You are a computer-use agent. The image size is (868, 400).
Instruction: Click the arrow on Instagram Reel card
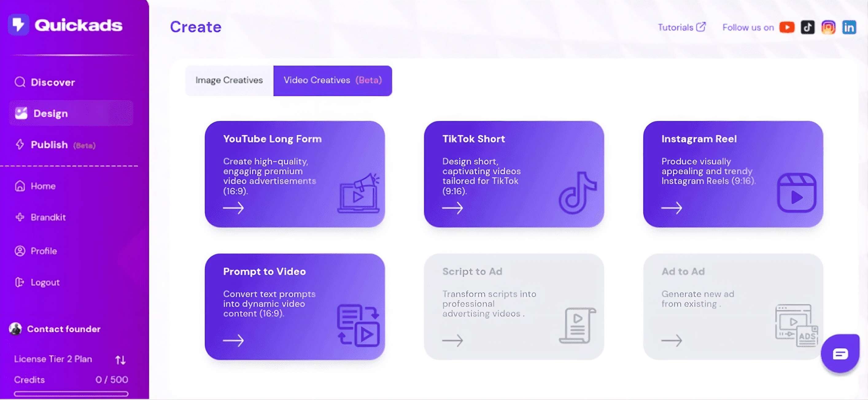tap(672, 208)
